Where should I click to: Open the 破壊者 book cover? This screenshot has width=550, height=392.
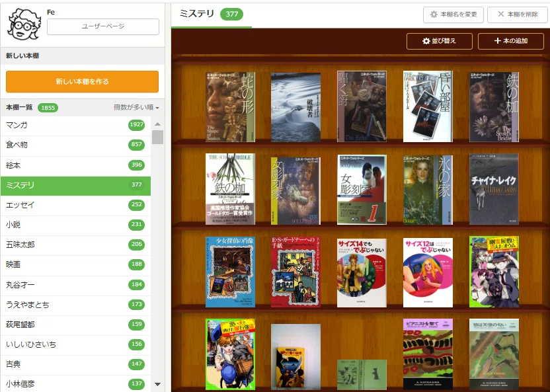[x=295, y=107]
